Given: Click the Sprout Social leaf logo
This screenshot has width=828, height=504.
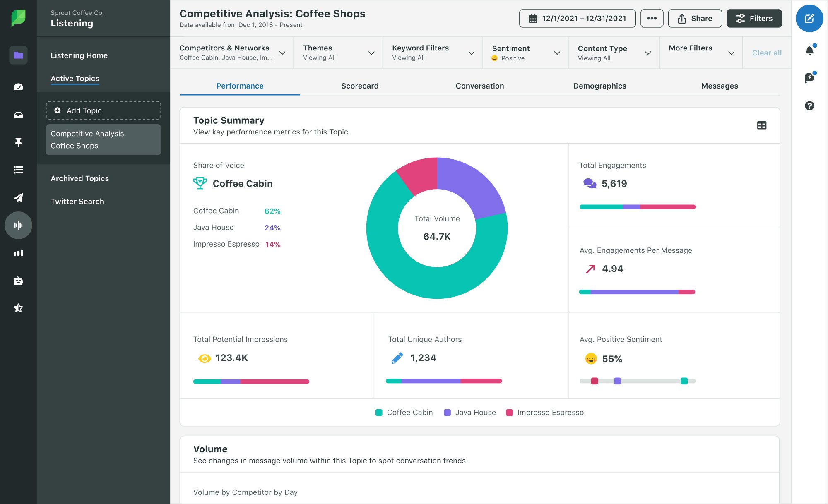Looking at the screenshot, I should [18, 18].
